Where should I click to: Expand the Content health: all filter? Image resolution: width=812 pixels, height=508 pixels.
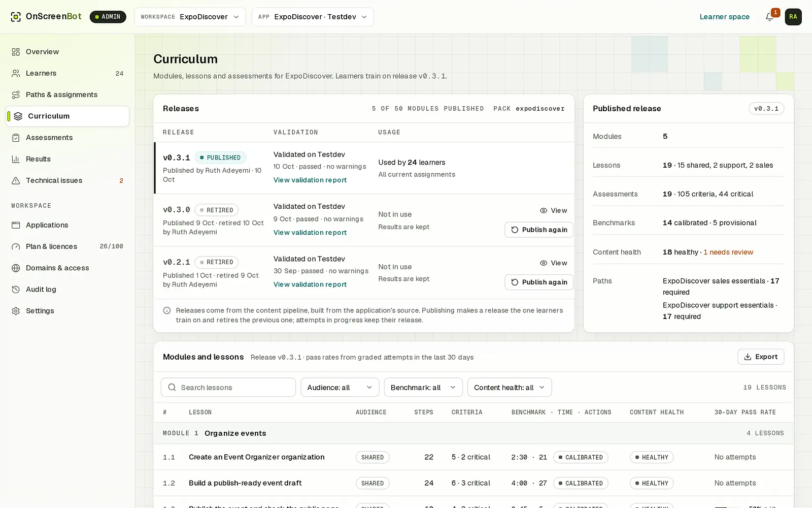[x=510, y=388]
